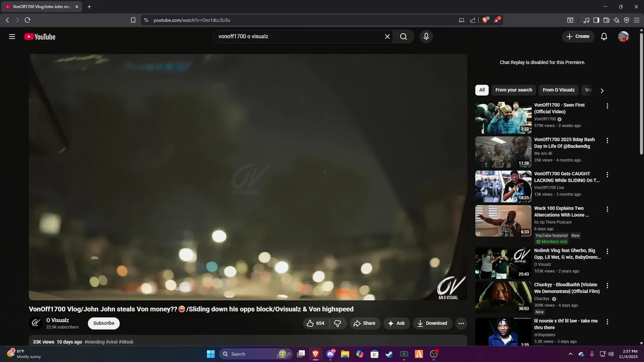Open Brave VPN shield icon
This screenshot has height=362, width=644.
pos(626,20)
